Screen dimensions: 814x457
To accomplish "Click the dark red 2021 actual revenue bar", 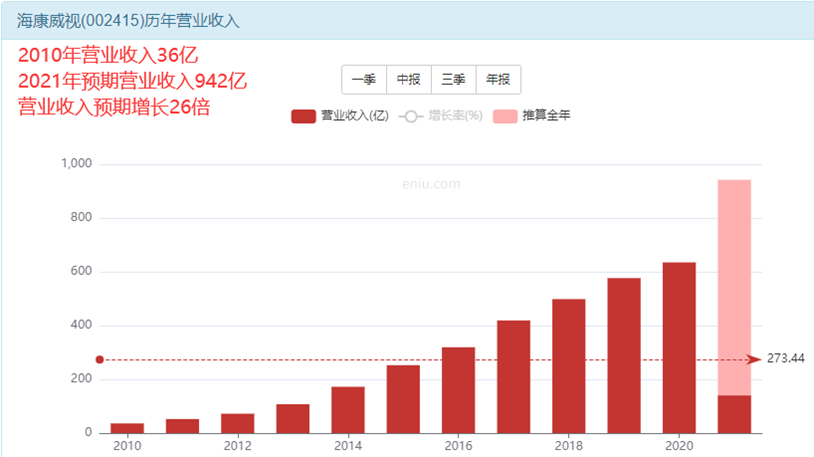I will 735,414.
